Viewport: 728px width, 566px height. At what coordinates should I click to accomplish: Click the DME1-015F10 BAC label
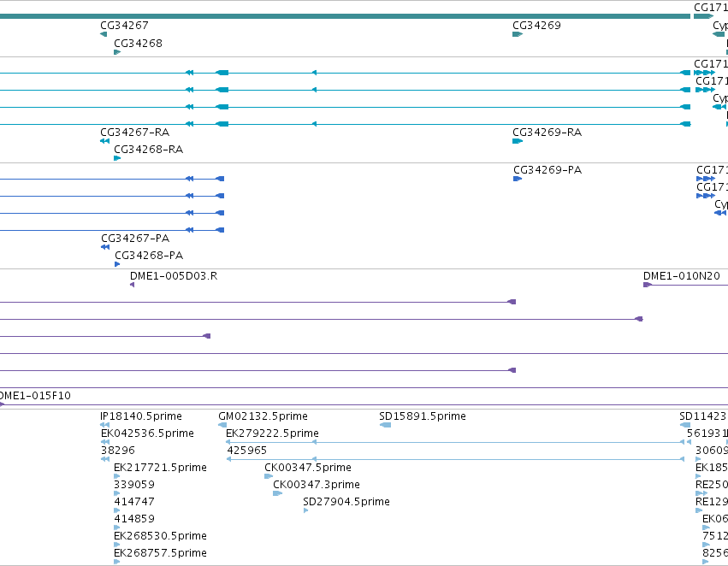pyautogui.click(x=35, y=396)
